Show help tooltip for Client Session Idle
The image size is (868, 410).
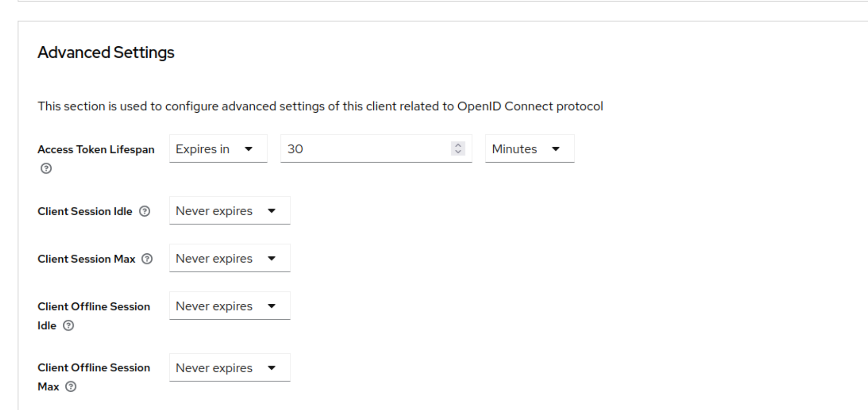[x=144, y=211]
